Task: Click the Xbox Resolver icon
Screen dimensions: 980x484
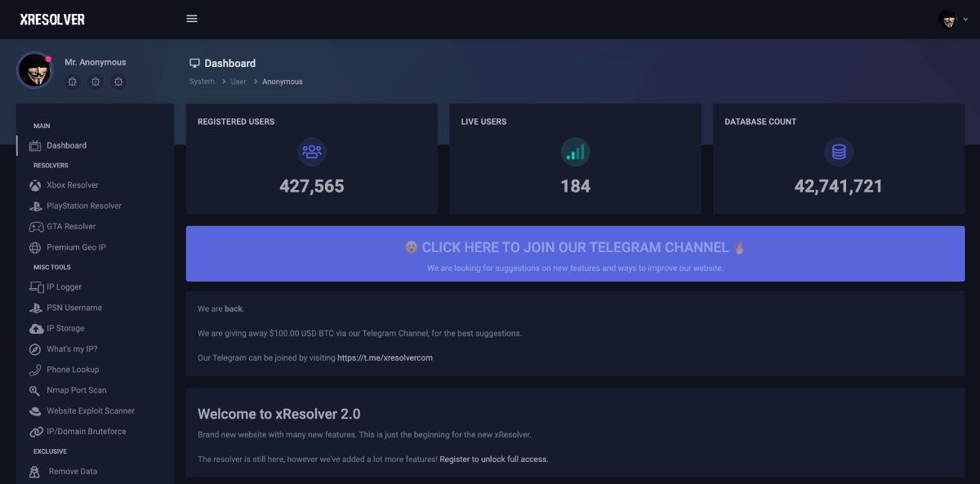Action: (x=35, y=185)
